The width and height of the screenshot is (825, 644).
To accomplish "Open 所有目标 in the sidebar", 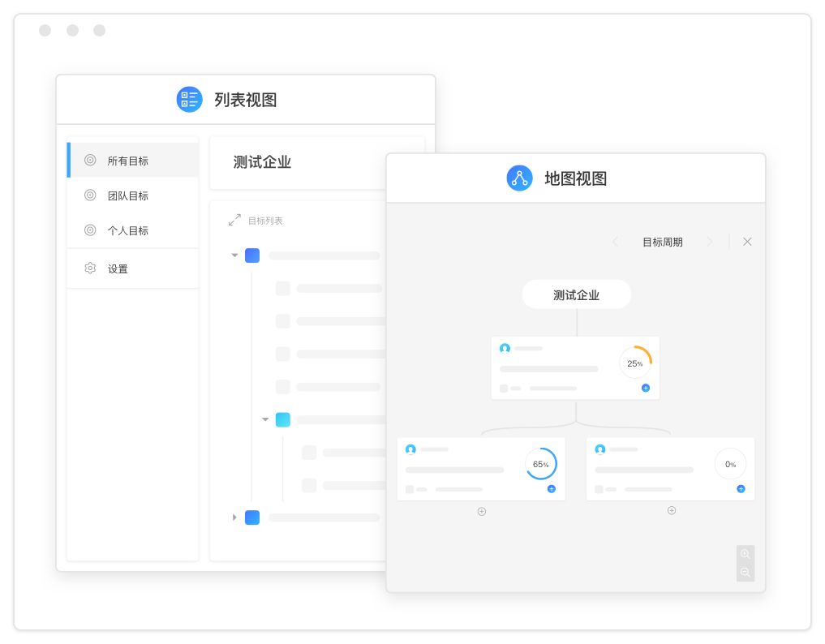I will click(x=132, y=160).
